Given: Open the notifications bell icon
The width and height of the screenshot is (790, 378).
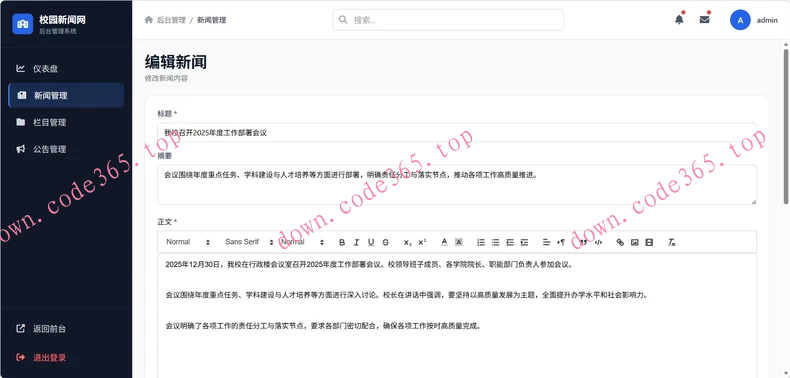Looking at the screenshot, I should [x=679, y=20].
